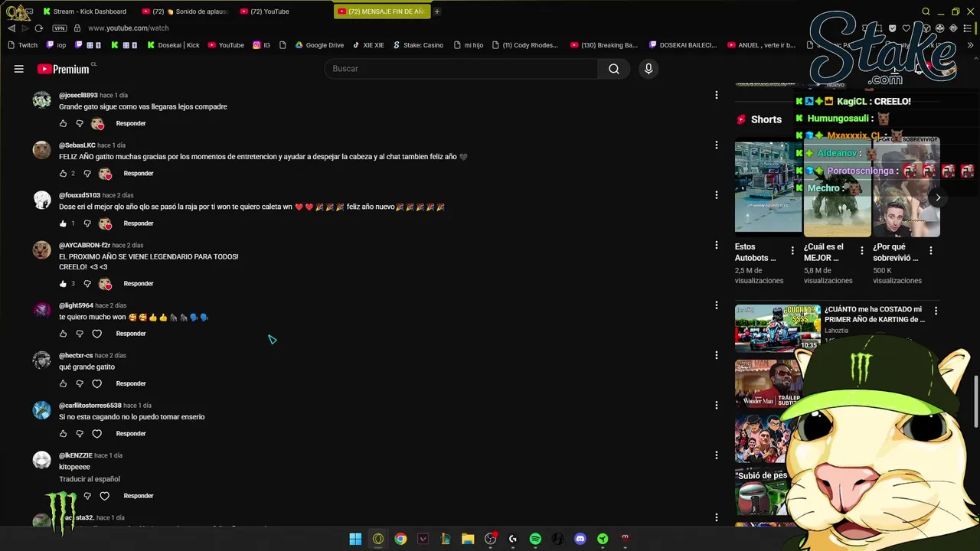Switch to Sonido de aplausos tab

pyautogui.click(x=185, y=11)
